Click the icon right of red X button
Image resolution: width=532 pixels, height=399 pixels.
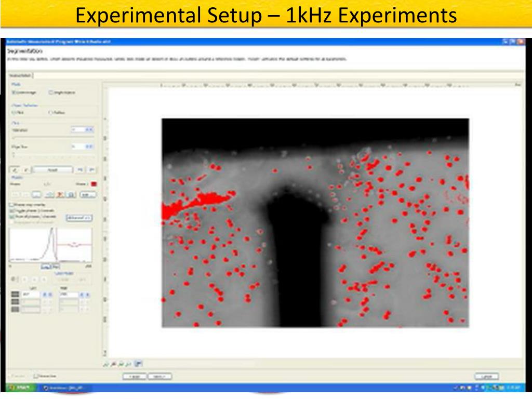(71, 194)
